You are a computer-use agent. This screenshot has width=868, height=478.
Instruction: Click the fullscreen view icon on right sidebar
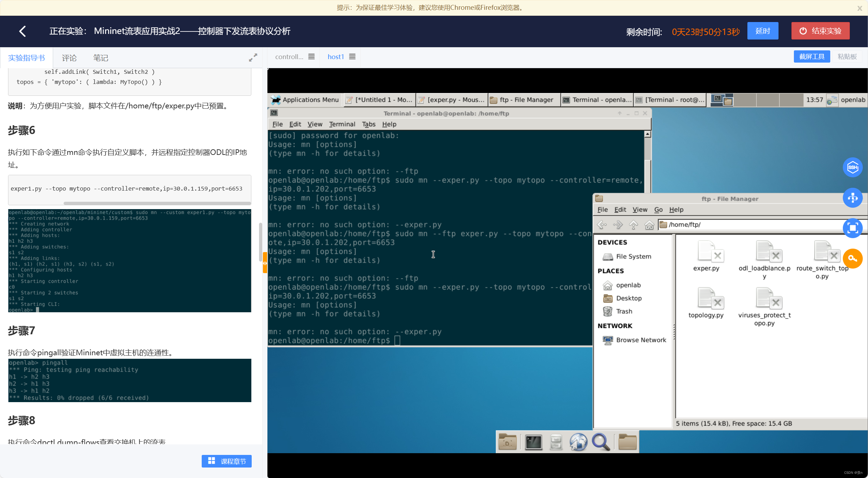coord(853,228)
